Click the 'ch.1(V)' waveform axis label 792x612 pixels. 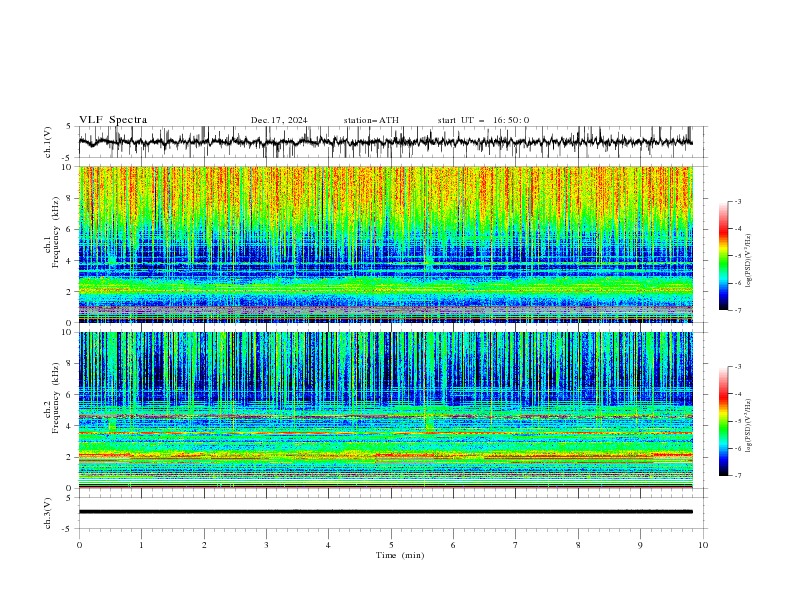48,142
